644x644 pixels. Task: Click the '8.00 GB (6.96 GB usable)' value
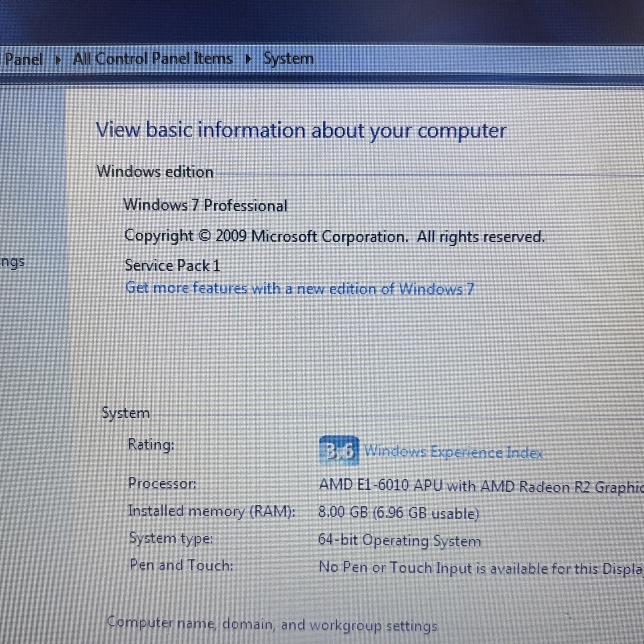pyautogui.click(x=398, y=513)
